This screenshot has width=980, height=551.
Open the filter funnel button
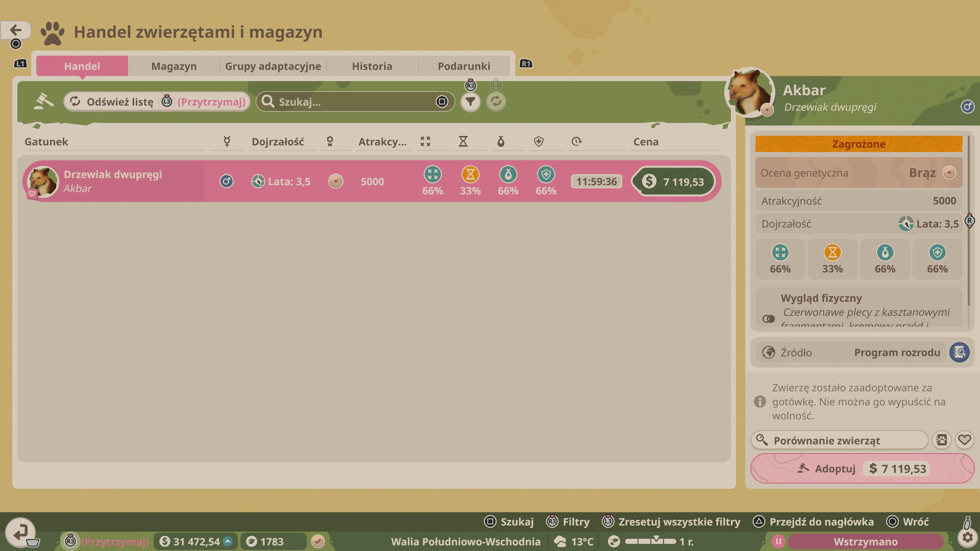470,102
